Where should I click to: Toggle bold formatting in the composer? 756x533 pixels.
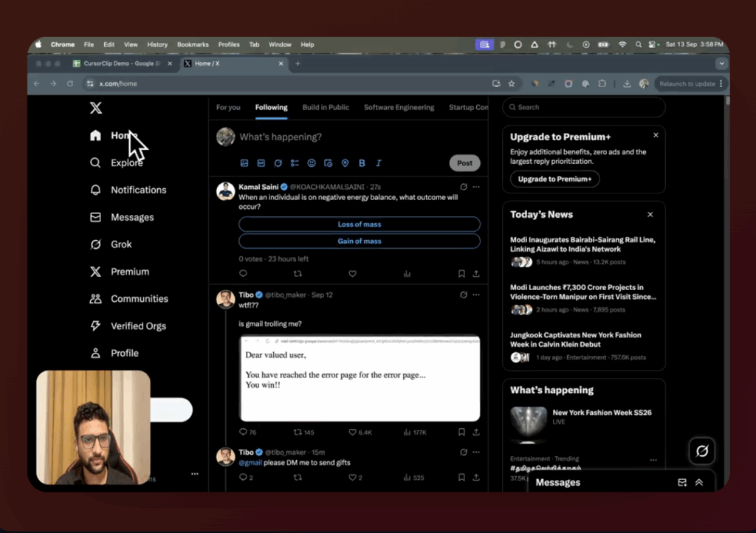[362, 162]
